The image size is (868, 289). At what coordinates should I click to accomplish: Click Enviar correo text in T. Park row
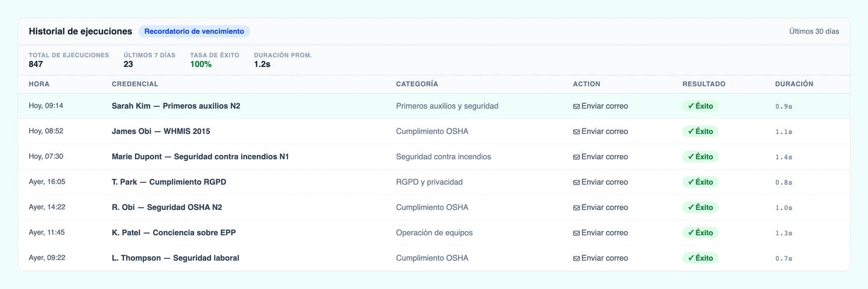[x=605, y=182]
